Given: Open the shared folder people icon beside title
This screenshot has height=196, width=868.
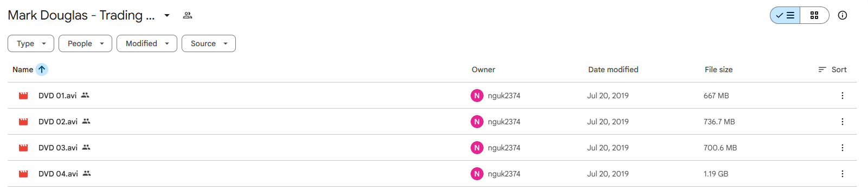Looking at the screenshot, I should (188, 15).
